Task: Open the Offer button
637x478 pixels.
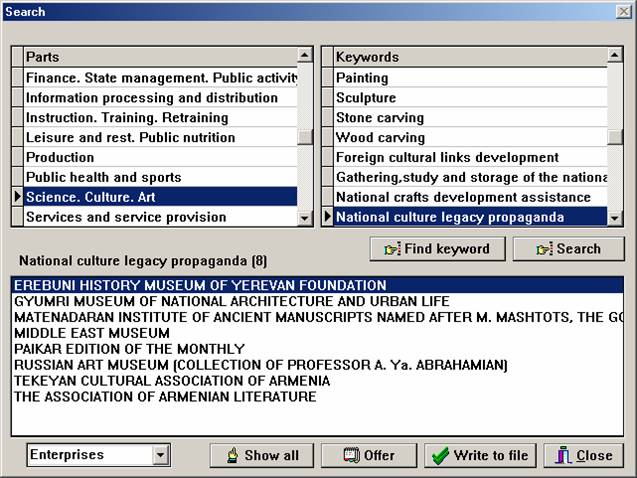Action: [x=368, y=455]
